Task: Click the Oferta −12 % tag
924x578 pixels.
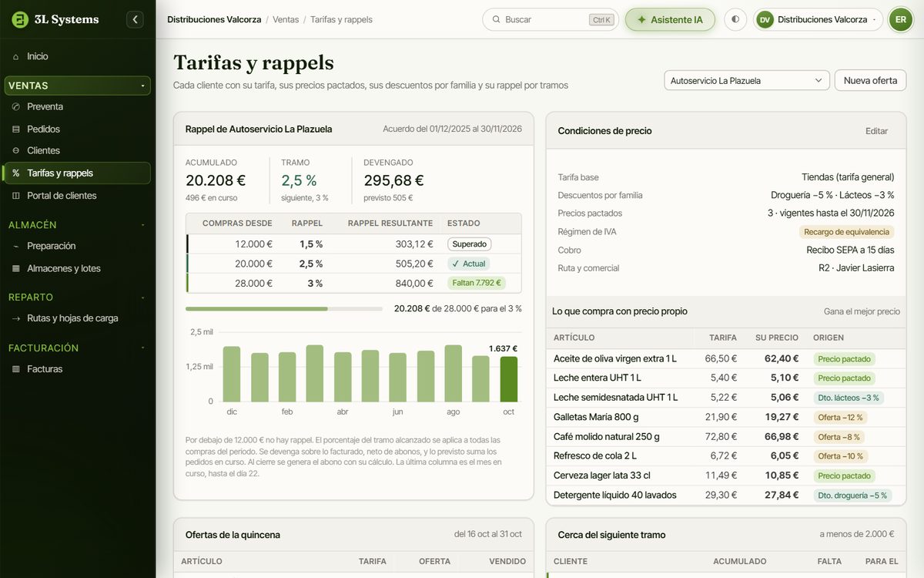Action: (841, 417)
